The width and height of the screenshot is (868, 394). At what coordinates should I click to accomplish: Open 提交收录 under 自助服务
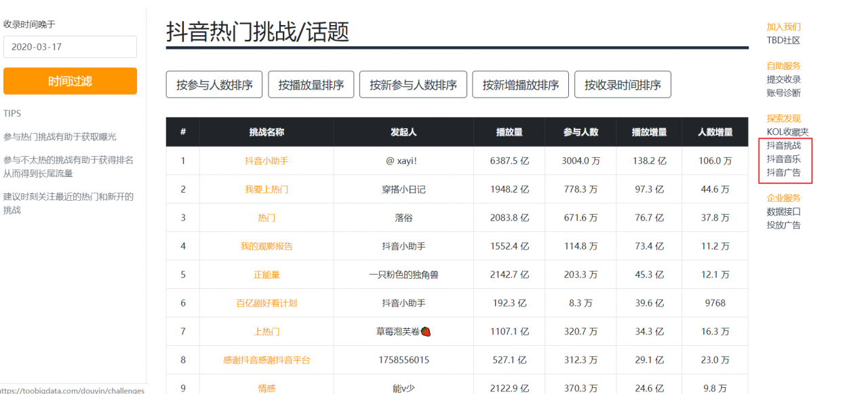coord(783,79)
